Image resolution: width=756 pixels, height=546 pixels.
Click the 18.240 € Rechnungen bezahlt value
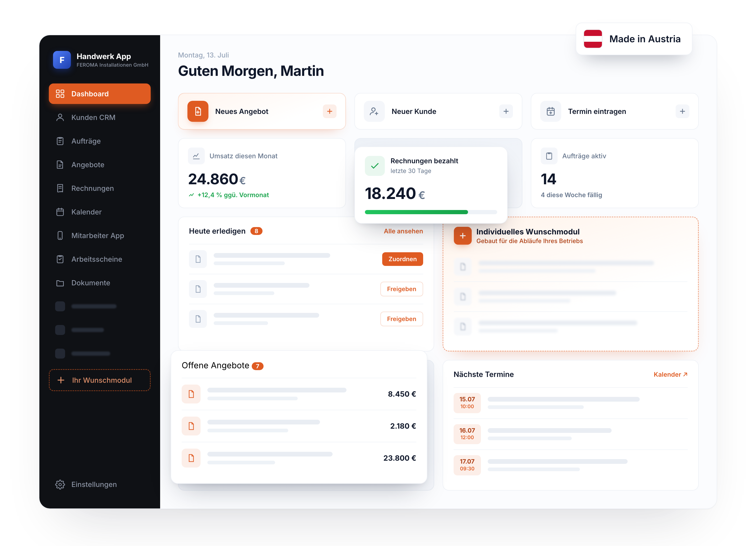(395, 194)
